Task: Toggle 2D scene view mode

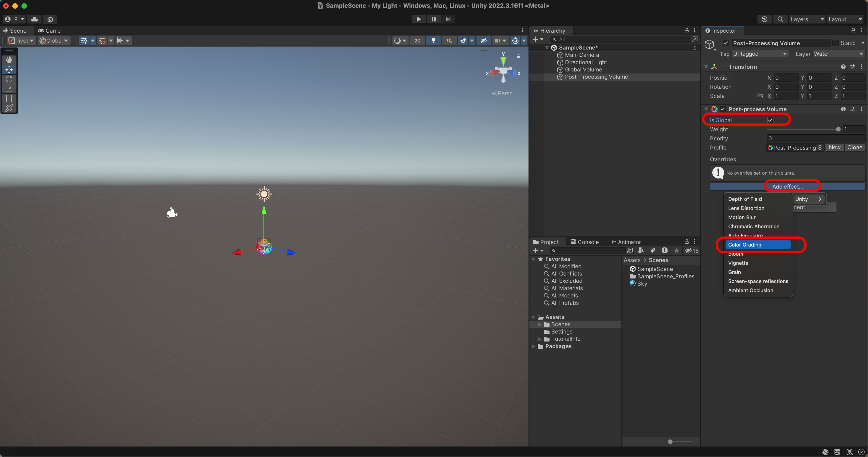Action: tap(417, 40)
